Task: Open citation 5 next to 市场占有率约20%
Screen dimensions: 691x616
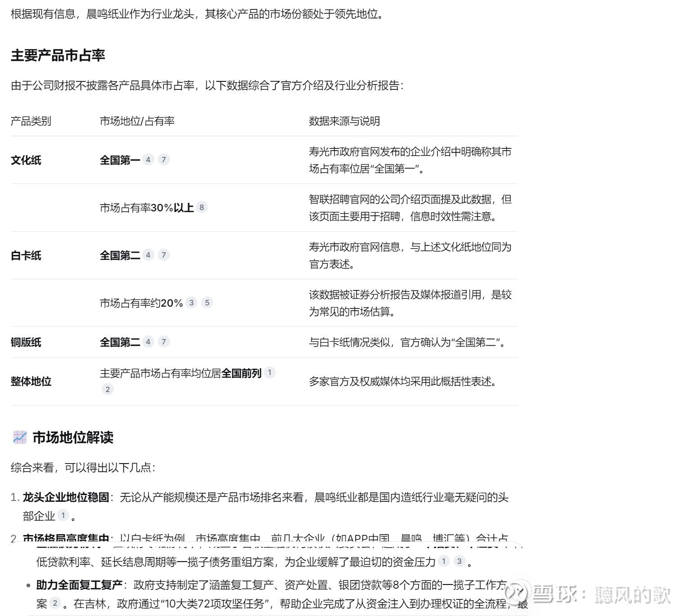Action: click(207, 303)
